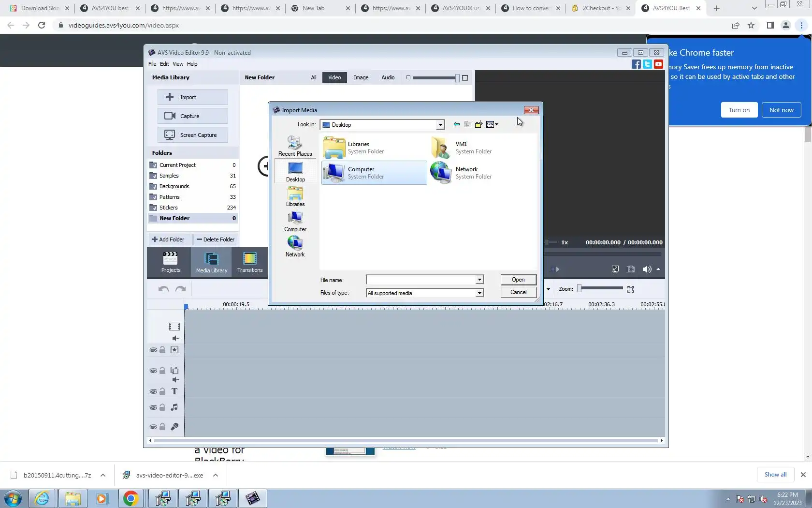Expand the Look in location dropdown
812x508 pixels.
tap(440, 125)
